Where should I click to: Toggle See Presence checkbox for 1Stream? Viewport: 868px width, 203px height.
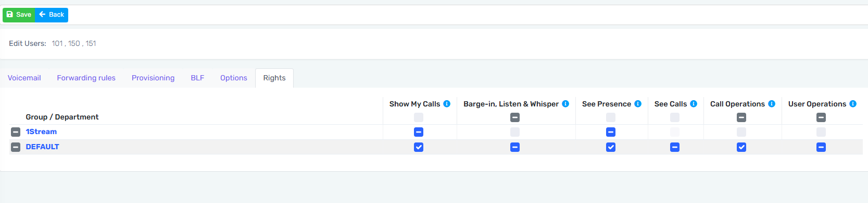click(611, 132)
